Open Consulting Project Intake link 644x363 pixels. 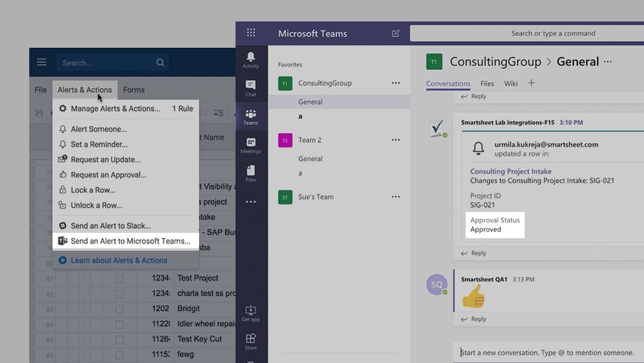click(510, 171)
